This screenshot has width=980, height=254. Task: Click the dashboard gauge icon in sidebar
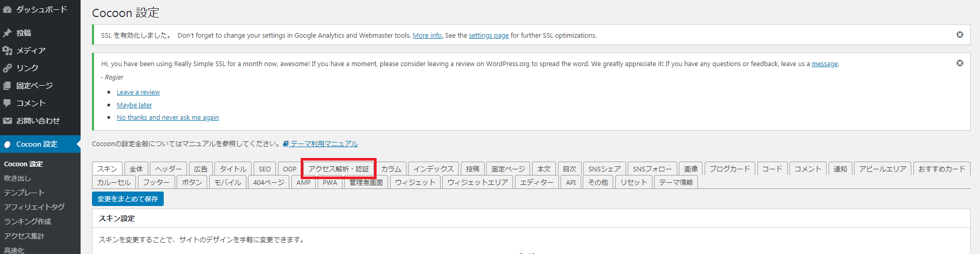pos(7,10)
